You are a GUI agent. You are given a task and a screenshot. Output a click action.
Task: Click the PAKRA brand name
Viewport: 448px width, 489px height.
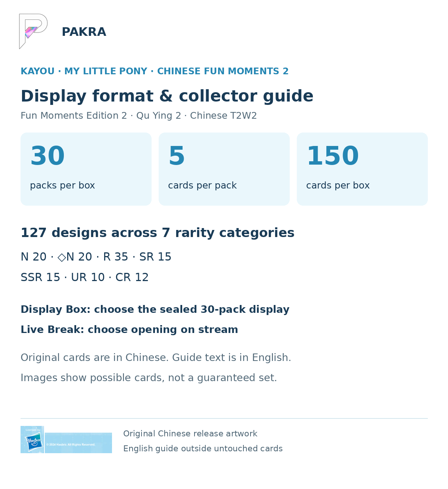click(84, 32)
